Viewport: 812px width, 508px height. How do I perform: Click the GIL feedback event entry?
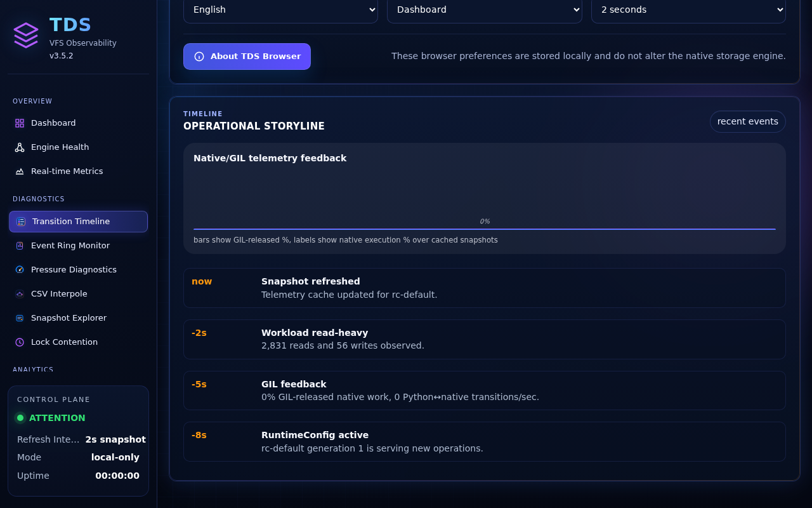click(x=485, y=391)
